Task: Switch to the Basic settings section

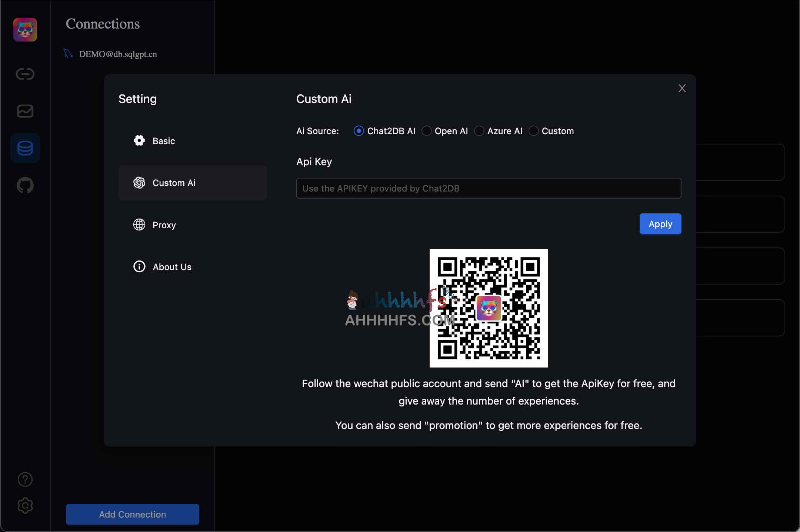Action: (x=163, y=141)
